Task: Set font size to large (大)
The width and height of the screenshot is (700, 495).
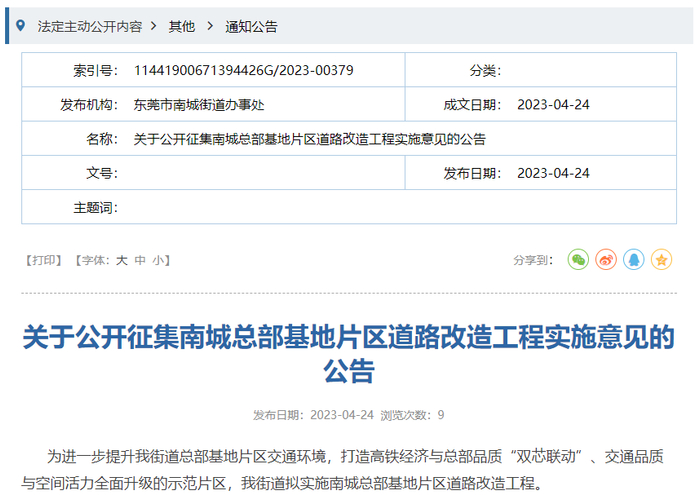Action: click(121, 260)
